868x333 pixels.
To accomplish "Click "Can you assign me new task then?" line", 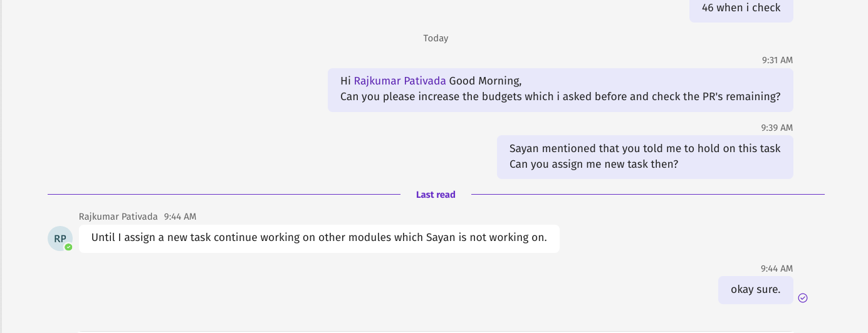I will pos(593,165).
